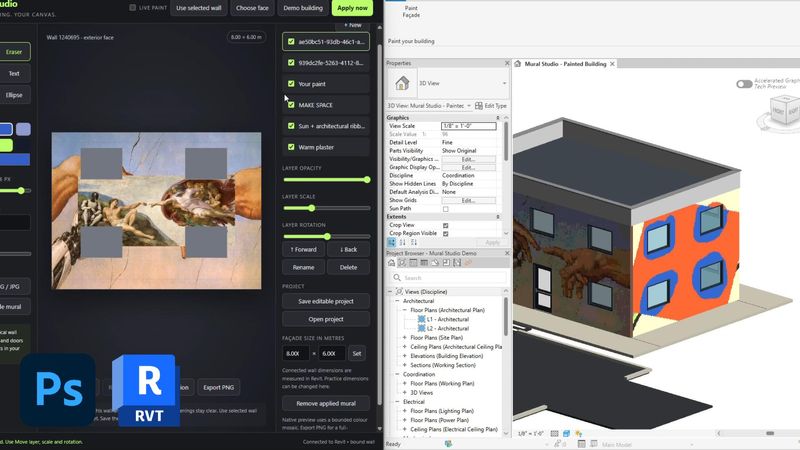This screenshot has width=800, height=450.
Task: Click the search magnifier icon in Project Browser
Action: click(x=397, y=278)
